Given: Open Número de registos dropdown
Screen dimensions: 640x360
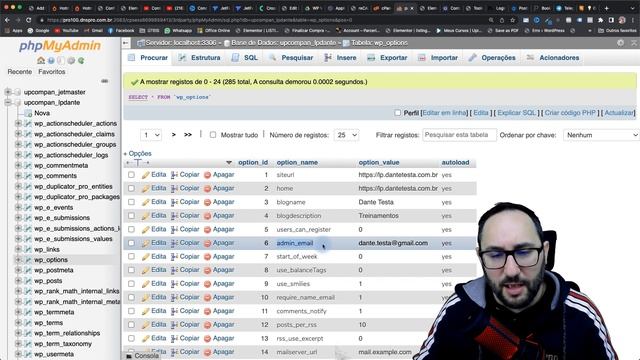Looking at the screenshot, I should click(346, 135).
